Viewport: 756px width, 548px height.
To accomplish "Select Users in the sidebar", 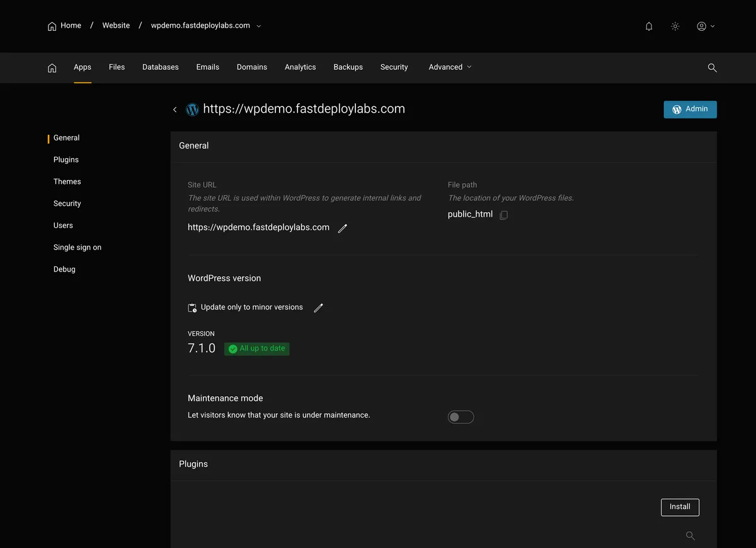I will pos(63,225).
